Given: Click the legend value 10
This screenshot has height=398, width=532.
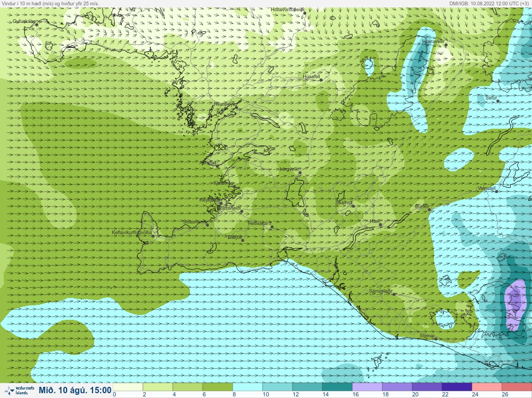Looking at the screenshot, I should coord(265,394).
